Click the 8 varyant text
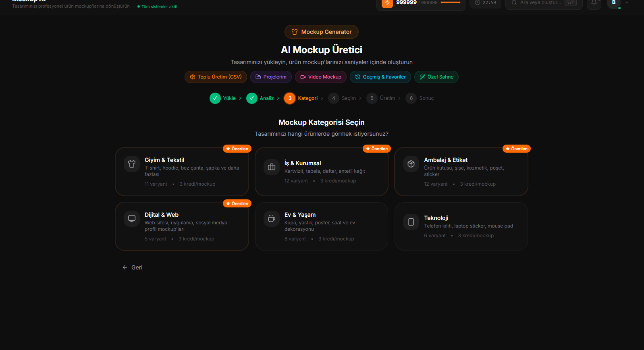This screenshot has height=350, width=644. click(x=295, y=239)
